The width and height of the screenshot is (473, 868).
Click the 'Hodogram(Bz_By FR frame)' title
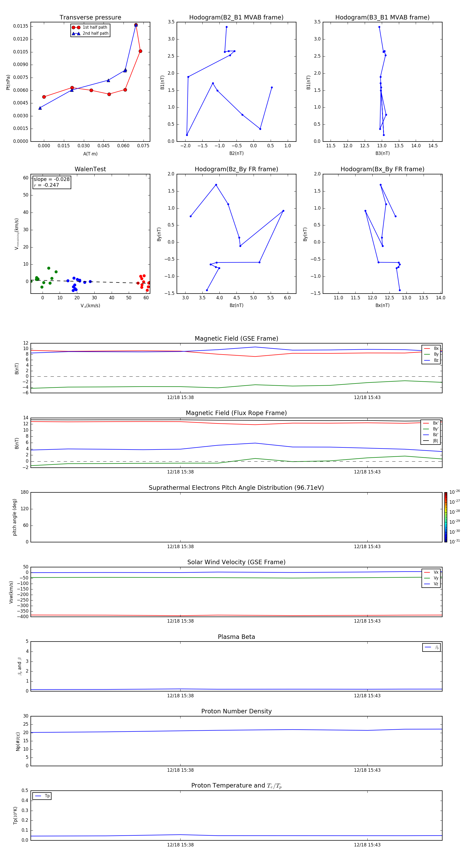(x=236, y=169)
